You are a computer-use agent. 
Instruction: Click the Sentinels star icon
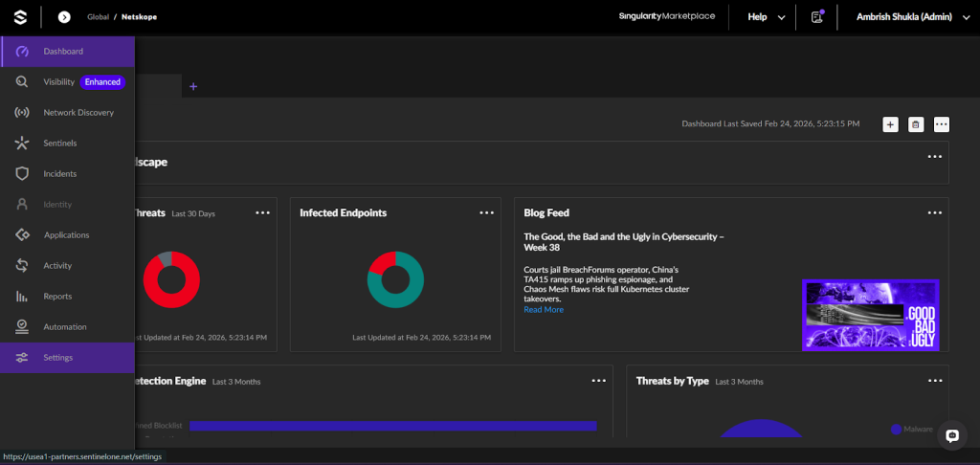pyautogui.click(x=22, y=144)
